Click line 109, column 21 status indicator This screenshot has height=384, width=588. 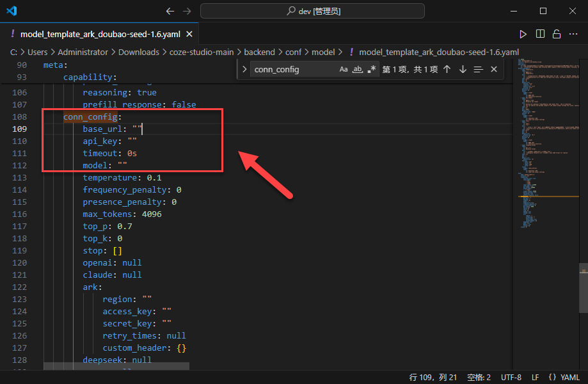pos(433,377)
